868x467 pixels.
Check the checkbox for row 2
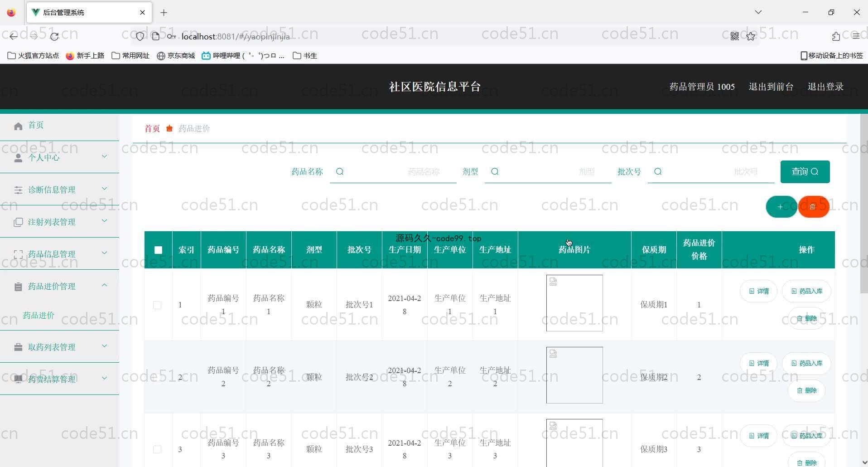[157, 377]
